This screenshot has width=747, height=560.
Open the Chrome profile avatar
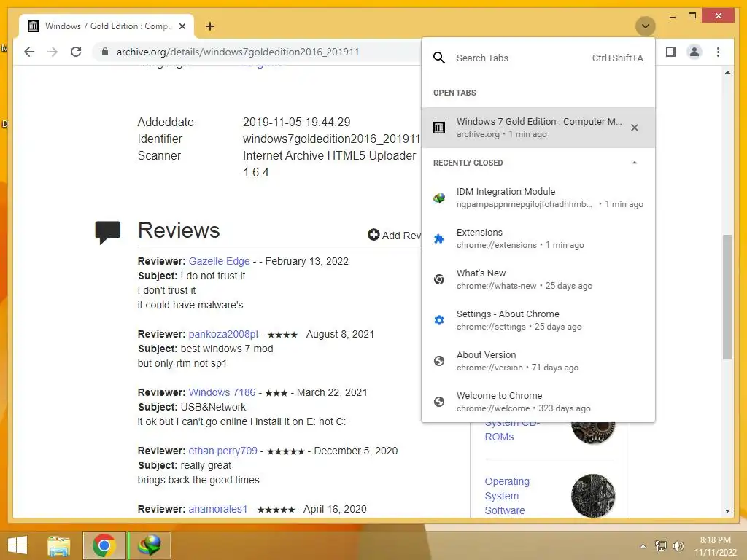[x=694, y=52]
